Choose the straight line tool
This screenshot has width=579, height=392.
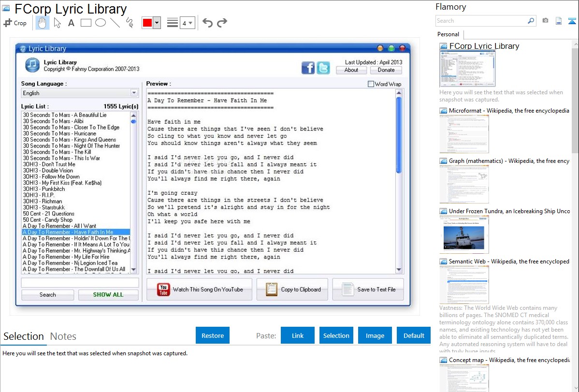click(115, 23)
